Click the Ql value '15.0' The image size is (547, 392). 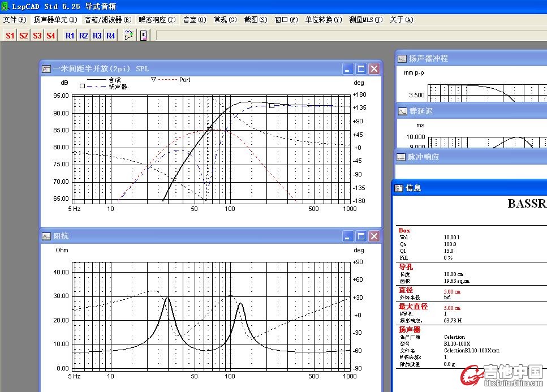coord(449,251)
